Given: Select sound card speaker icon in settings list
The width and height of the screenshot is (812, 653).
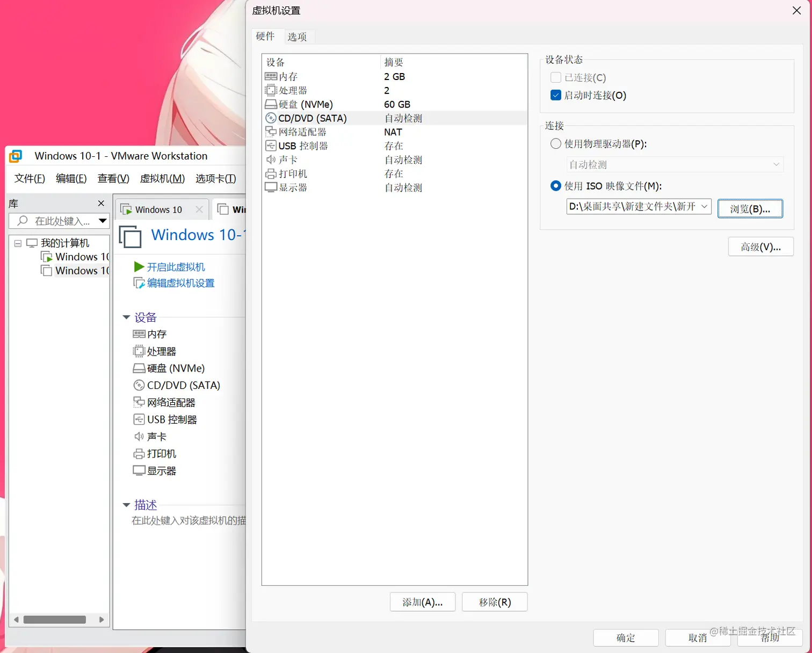Looking at the screenshot, I should coord(271,159).
